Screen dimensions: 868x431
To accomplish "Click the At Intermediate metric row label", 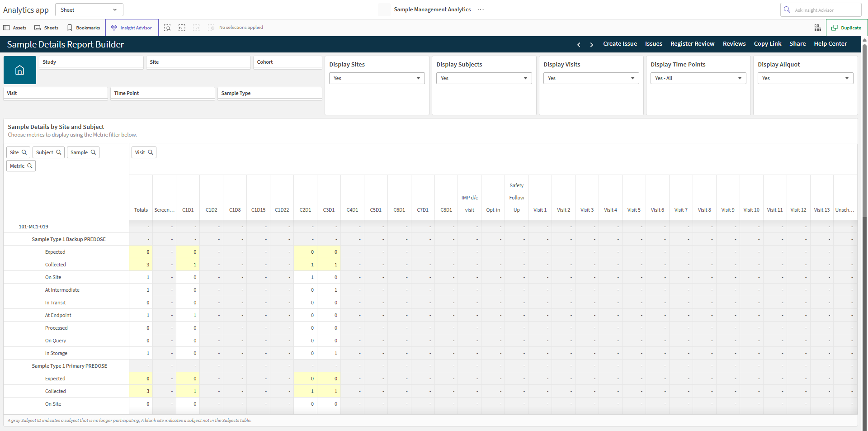I will (x=62, y=290).
